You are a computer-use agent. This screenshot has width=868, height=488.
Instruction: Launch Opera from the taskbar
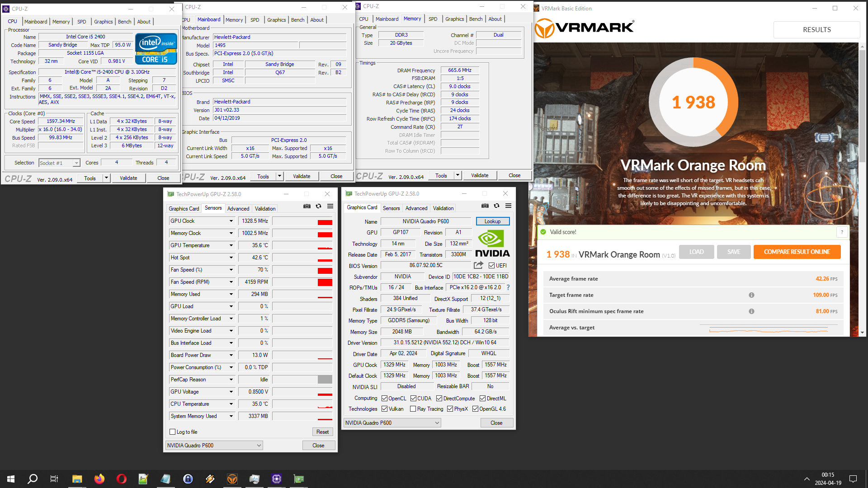[121, 479]
